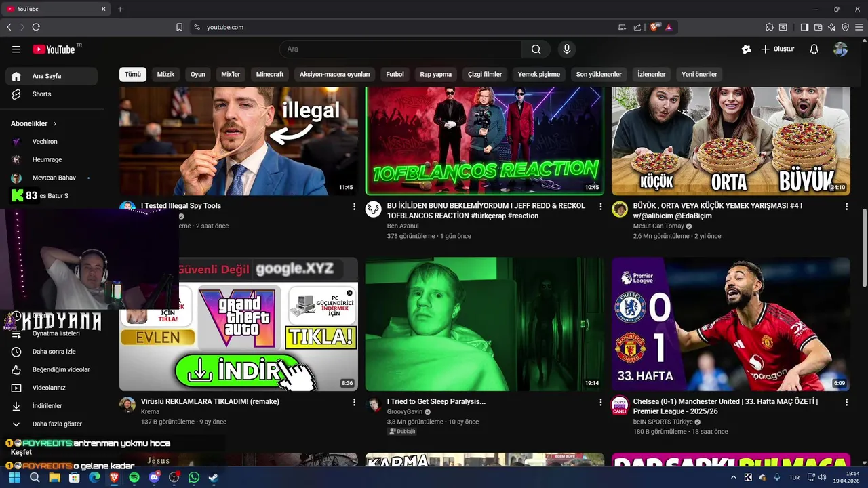
Task: Click the magnifier search button in YouTube
Action: click(536, 49)
